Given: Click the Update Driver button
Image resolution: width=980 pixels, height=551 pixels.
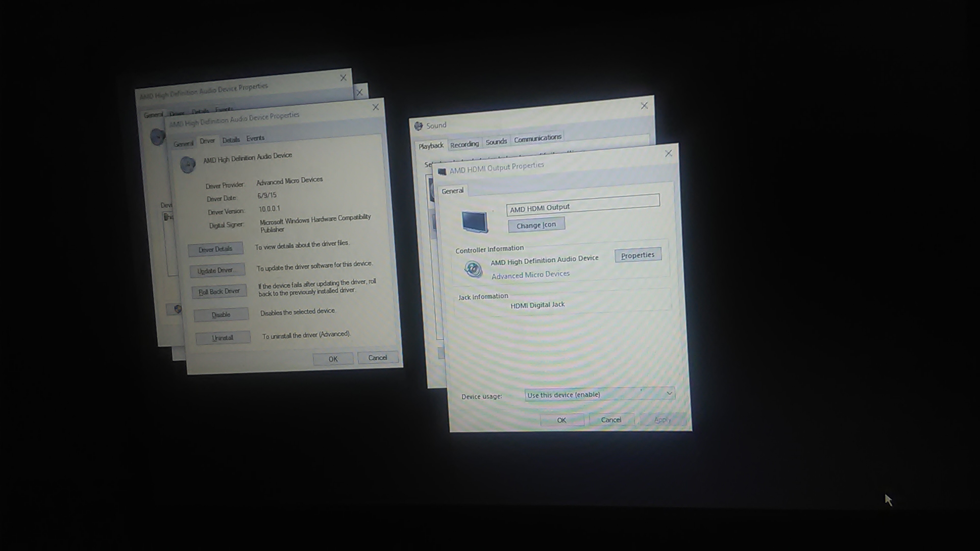Looking at the screenshot, I should click(216, 270).
